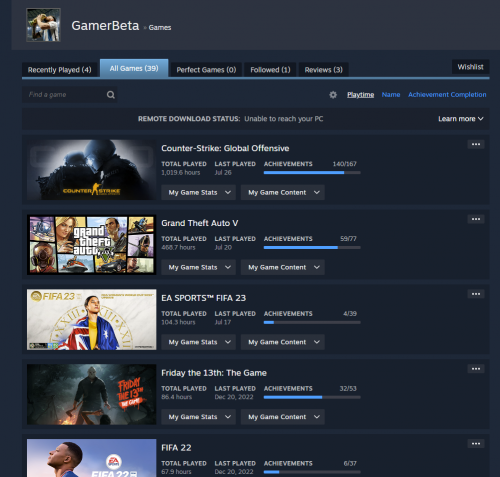Click the FIFA 22 cover image

[91, 458]
